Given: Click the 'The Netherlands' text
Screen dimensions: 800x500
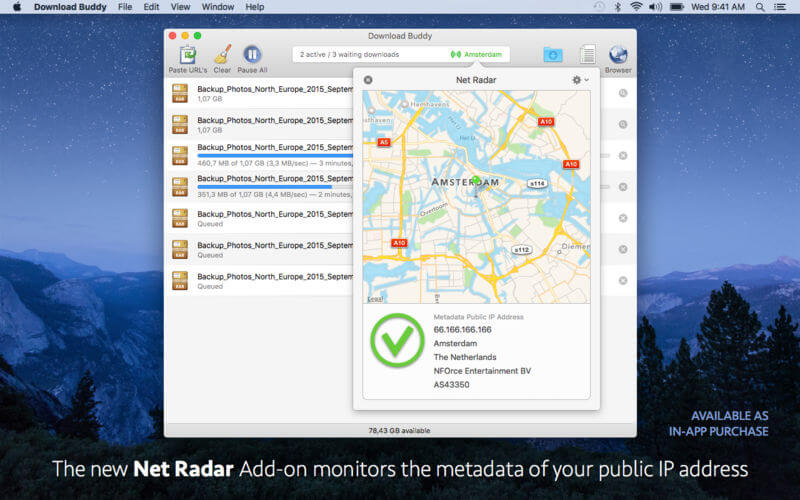Looking at the screenshot, I should point(465,357).
